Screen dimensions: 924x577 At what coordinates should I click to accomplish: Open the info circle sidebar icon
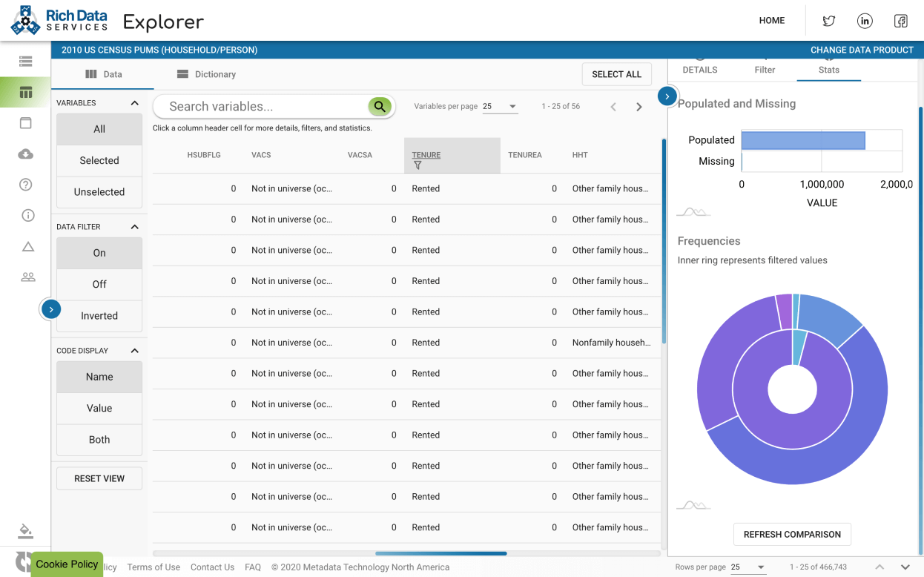coord(28,216)
